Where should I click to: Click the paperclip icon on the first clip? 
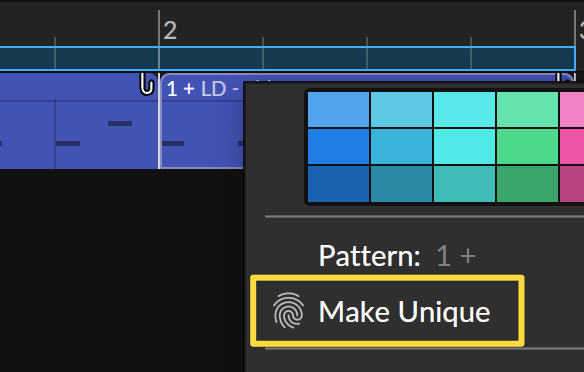[147, 84]
